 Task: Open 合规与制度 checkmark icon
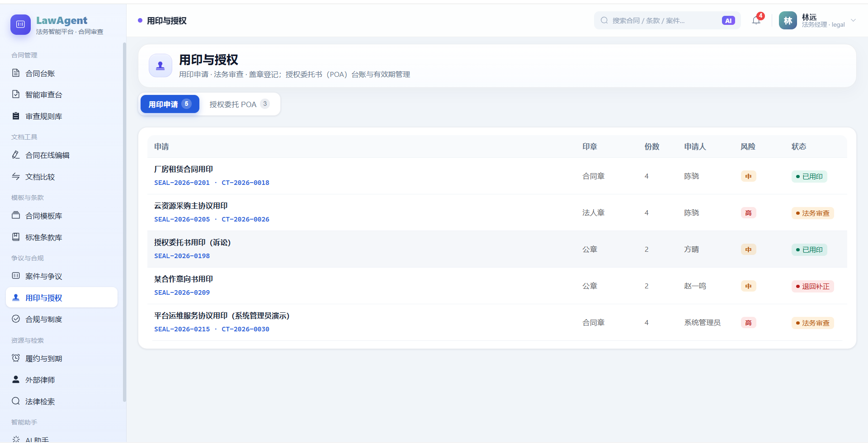16,319
